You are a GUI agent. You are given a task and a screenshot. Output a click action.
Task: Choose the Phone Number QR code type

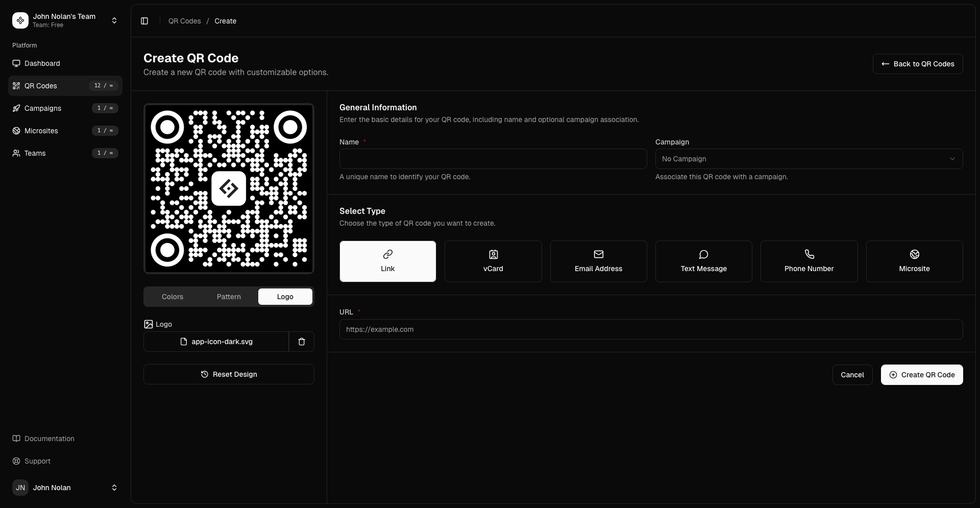coord(808,261)
